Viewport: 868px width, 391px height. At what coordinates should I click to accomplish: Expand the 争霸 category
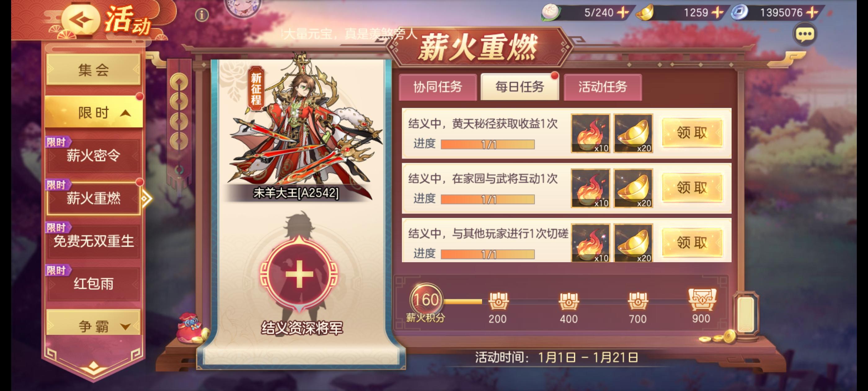click(93, 325)
